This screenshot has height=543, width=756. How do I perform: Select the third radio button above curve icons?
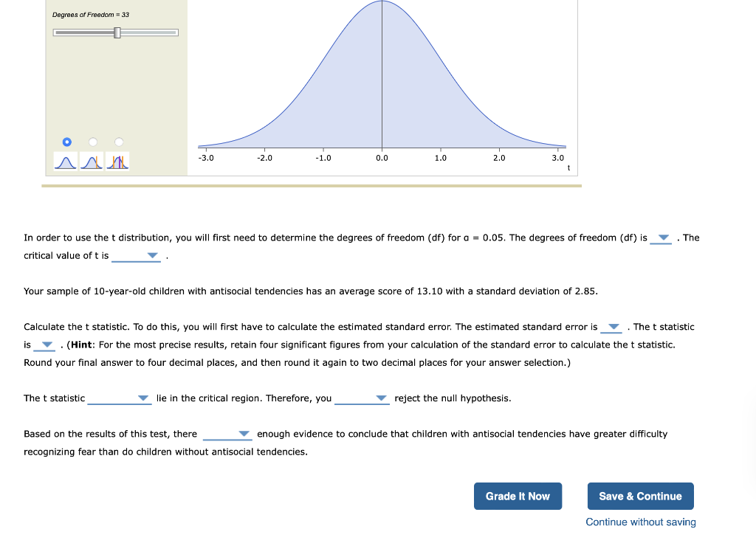[117, 142]
